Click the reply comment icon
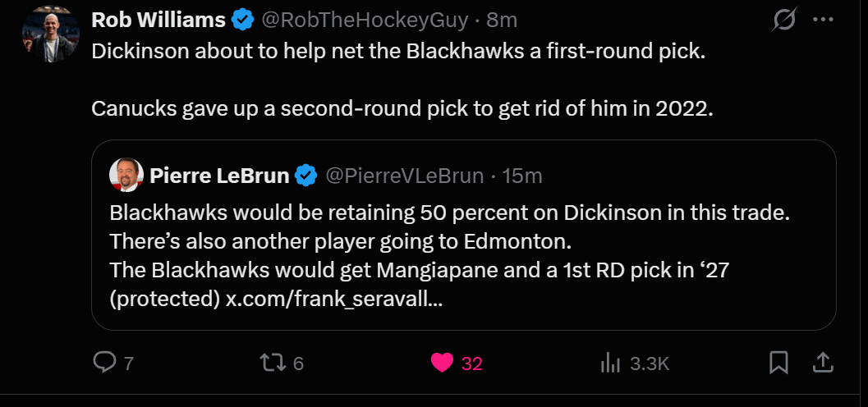Screen dimensions: 868x407 click(104, 362)
